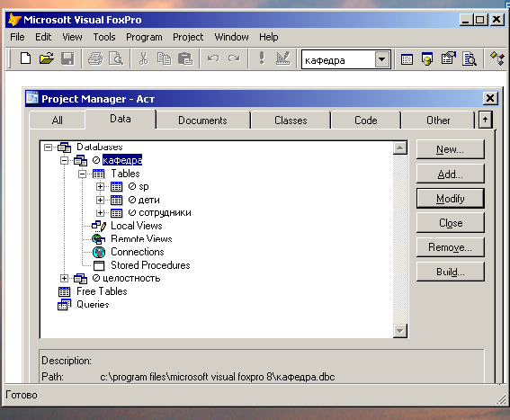Open the File menu
The image size is (510, 420).
[x=17, y=37]
